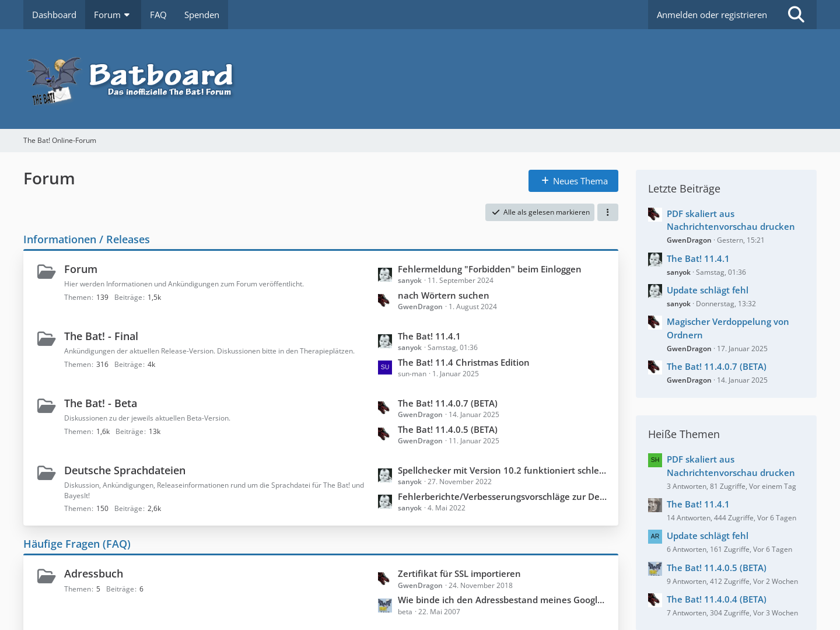Click avatar beside Update schlägt fehl in Letzte Beiträge
840x630 pixels.
pos(655,291)
